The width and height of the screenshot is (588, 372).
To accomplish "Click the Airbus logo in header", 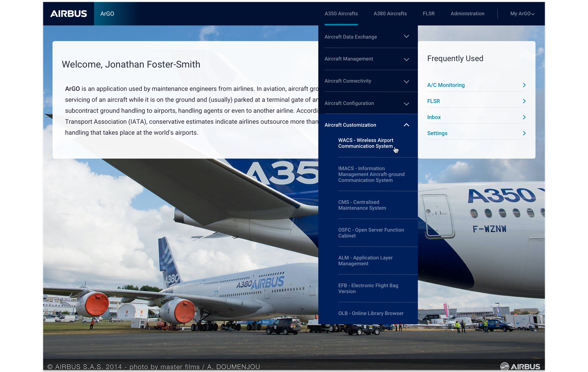I will click(x=69, y=14).
